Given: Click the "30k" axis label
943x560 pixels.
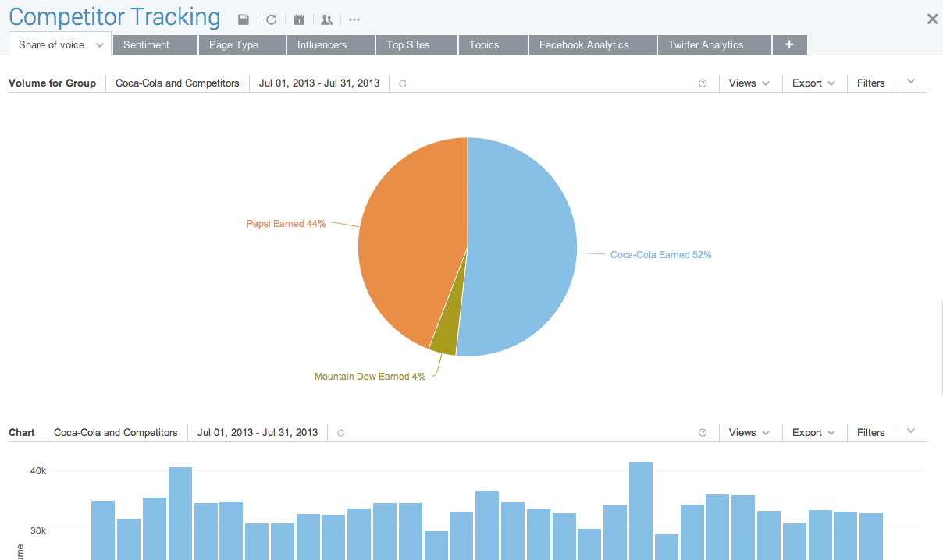Looking at the screenshot, I should point(38,530).
